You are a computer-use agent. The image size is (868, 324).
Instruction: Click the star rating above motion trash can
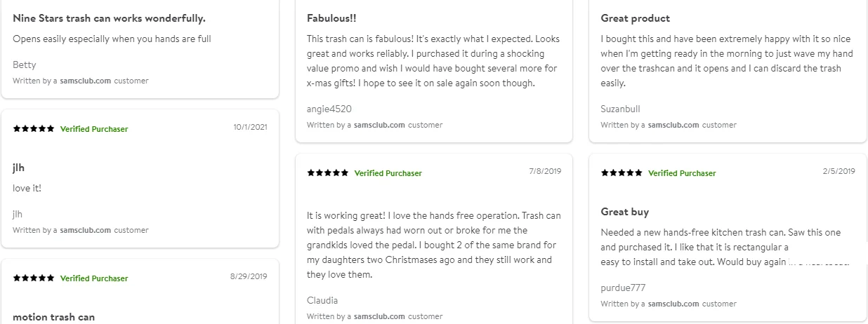[x=33, y=278]
